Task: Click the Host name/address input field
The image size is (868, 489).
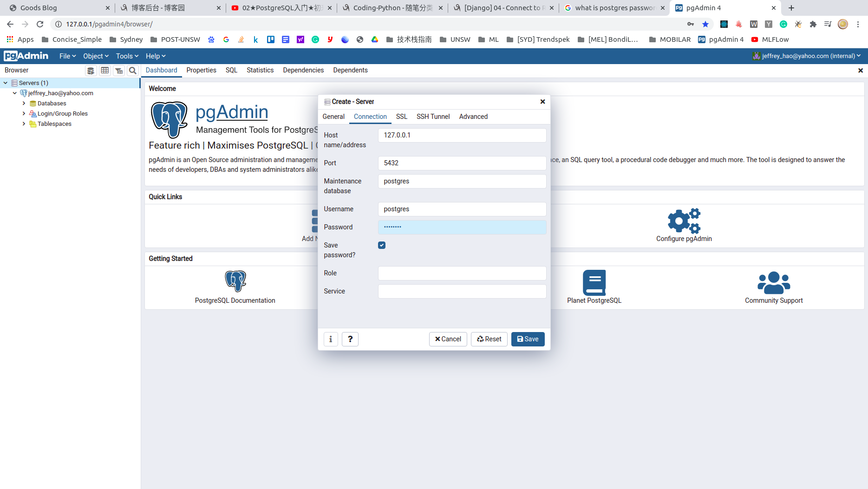Action: coord(462,135)
